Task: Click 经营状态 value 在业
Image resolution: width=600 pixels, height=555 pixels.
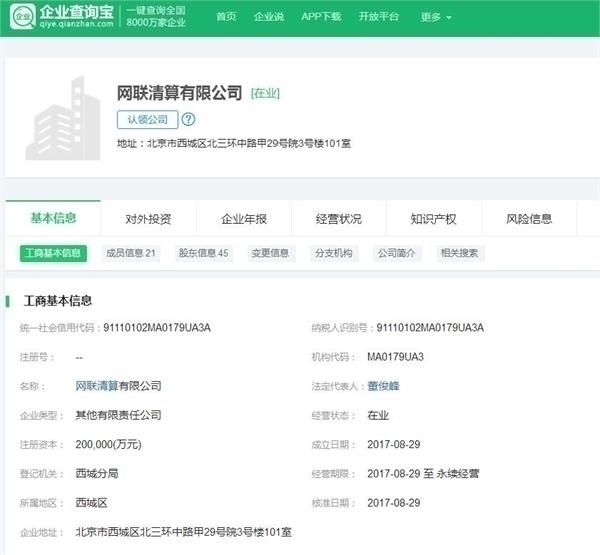Action: [378, 415]
